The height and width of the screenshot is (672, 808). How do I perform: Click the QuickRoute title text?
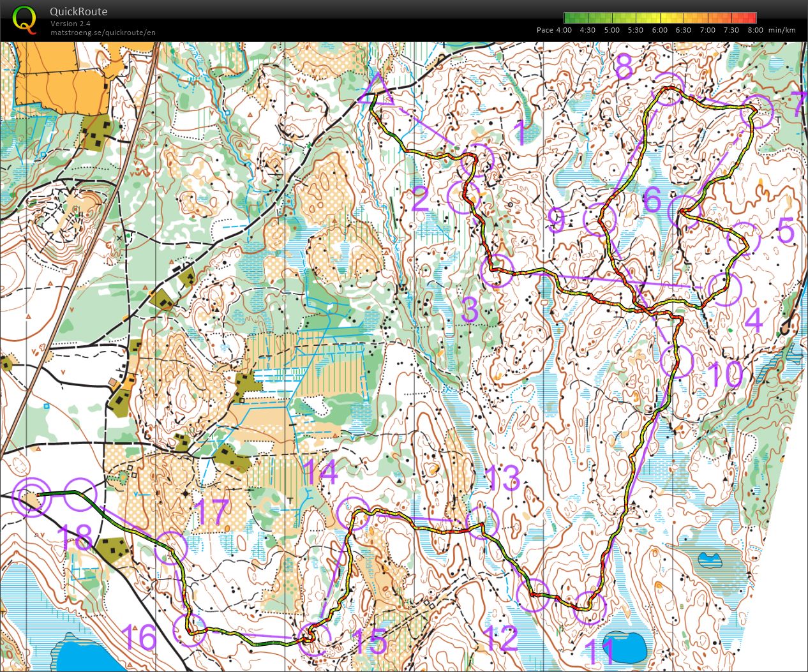coord(79,11)
